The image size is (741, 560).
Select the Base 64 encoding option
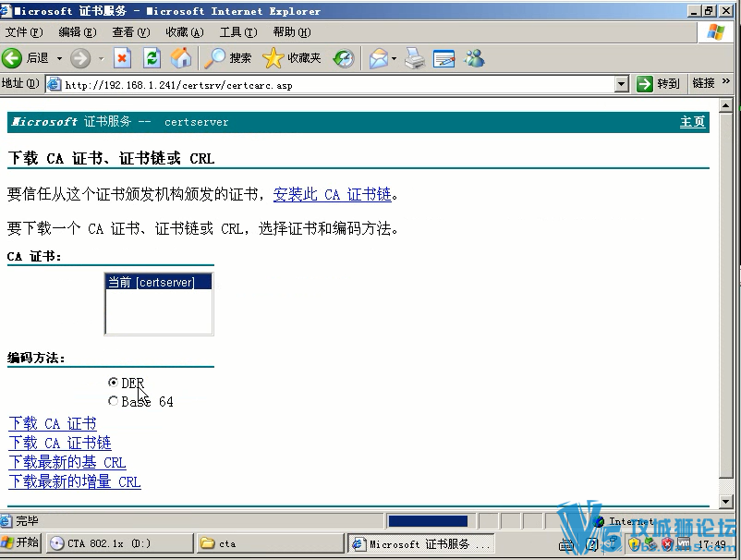click(x=113, y=401)
